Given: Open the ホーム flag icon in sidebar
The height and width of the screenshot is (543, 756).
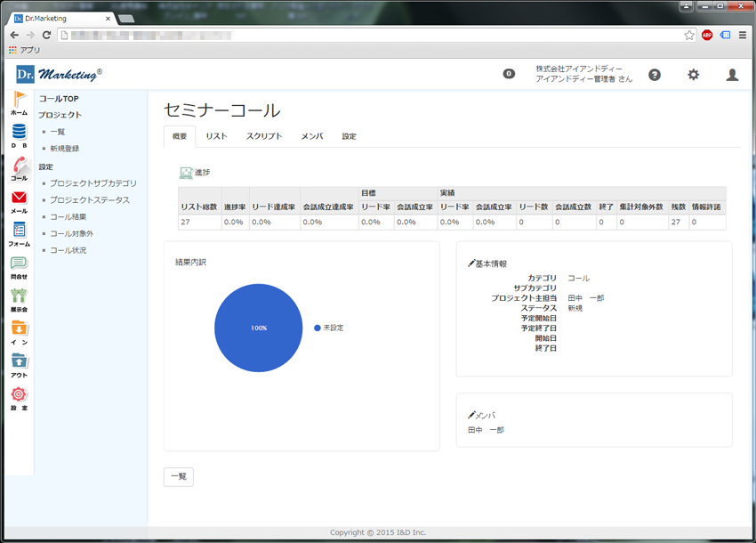Looking at the screenshot, I should [x=19, y=101].
